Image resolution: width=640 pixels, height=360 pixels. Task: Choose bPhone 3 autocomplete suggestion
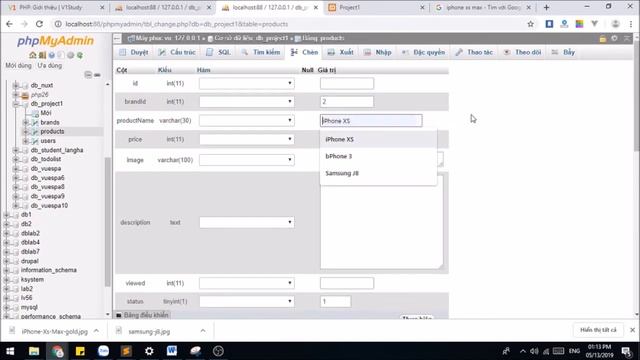pyautogui.click(x=378, y=156)
